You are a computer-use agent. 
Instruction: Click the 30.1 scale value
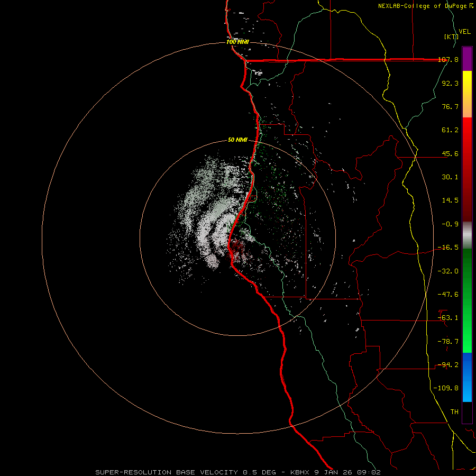(450, 177)
